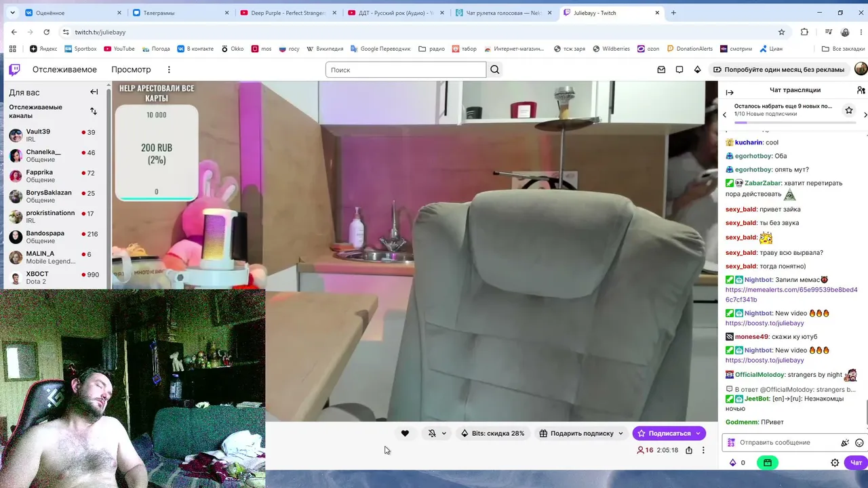Switch to the ДДТ Русский рок tab
This screenshot has height=488, width=868.
pos(397,13)
